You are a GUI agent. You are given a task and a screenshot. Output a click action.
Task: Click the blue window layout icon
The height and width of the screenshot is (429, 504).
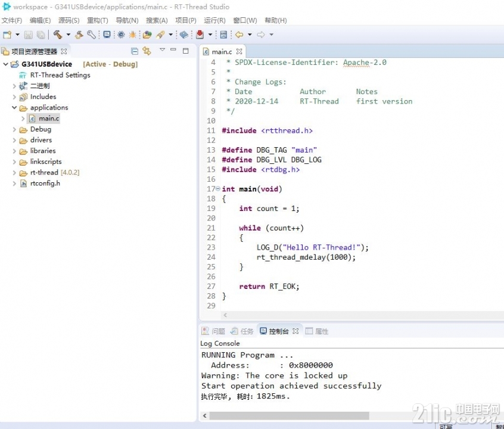(224, 35)
